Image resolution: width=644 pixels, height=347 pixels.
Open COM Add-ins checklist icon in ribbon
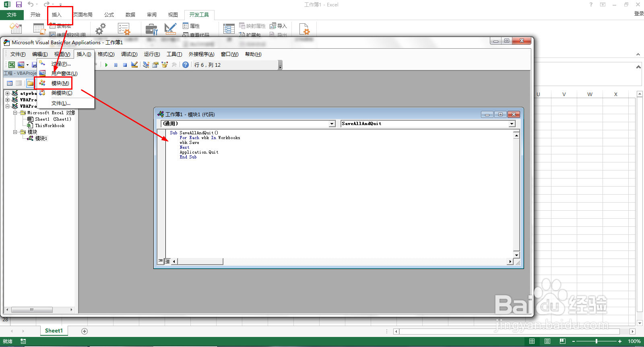pos(124,29)
